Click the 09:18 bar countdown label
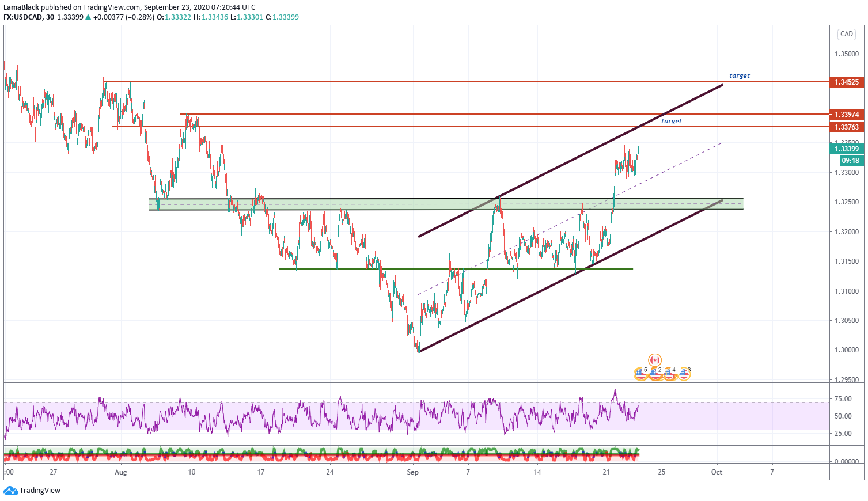Viewport: 868px width, 501px height. [x=850, y=161]
